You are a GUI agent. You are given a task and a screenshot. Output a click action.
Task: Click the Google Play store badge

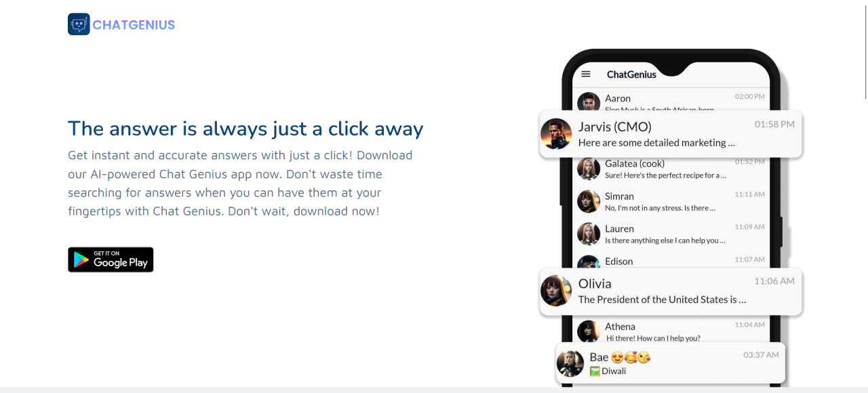click(x=111, y=260)
